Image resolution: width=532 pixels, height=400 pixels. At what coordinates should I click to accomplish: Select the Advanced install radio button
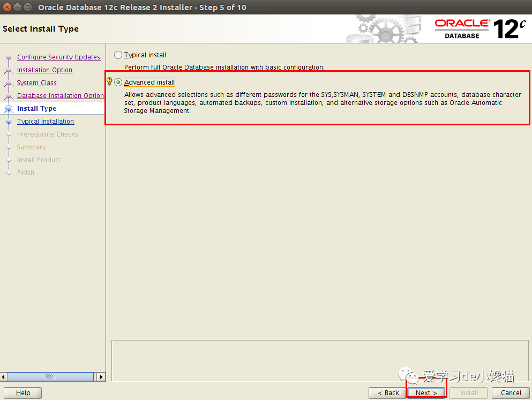pos(118,82)
